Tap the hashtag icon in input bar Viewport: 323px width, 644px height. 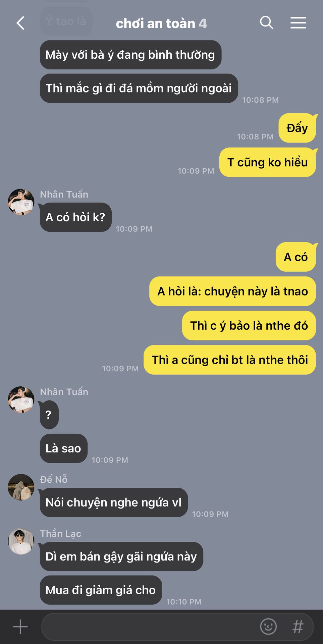[298, 626]
